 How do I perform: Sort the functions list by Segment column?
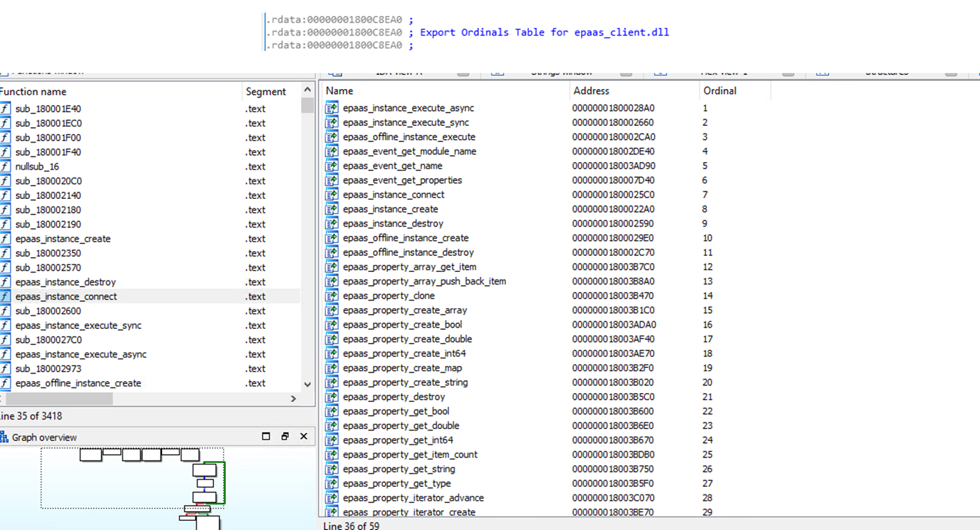[265, 92]
